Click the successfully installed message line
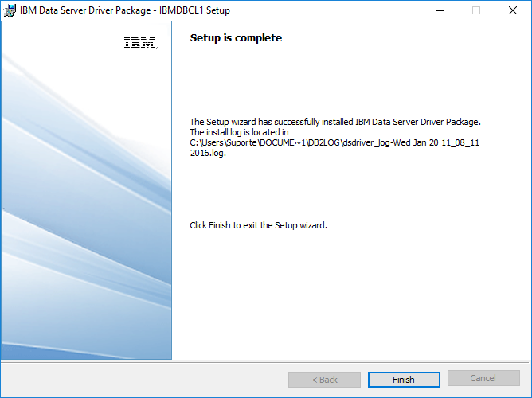This screenshot has height=398, width=532. tap(335, 122)
